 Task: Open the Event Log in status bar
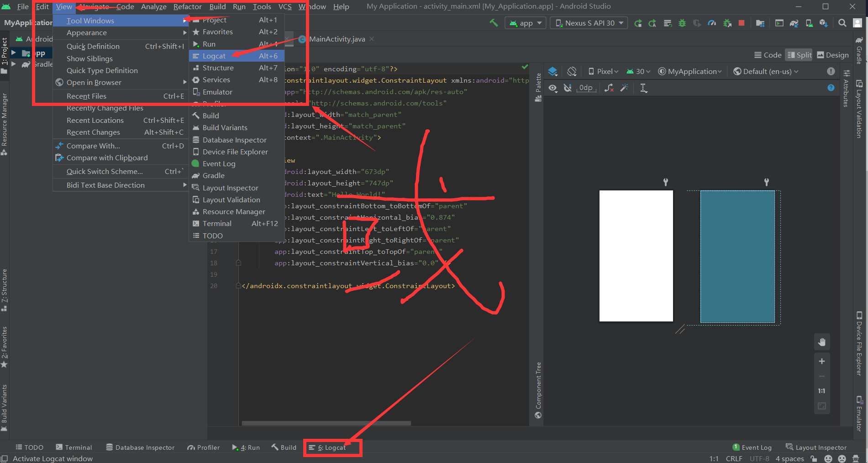(752, 447)
